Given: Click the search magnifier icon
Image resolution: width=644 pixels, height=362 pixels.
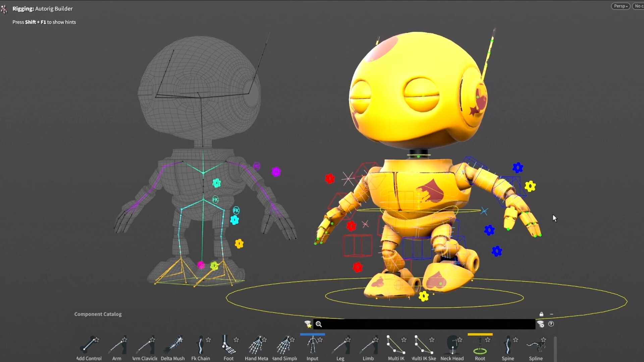Looking at the screenshot, I should (x=319, y=324).
